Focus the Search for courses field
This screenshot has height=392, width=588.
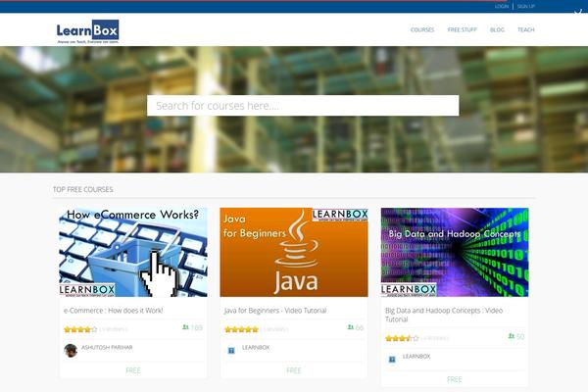coord(303,106)
